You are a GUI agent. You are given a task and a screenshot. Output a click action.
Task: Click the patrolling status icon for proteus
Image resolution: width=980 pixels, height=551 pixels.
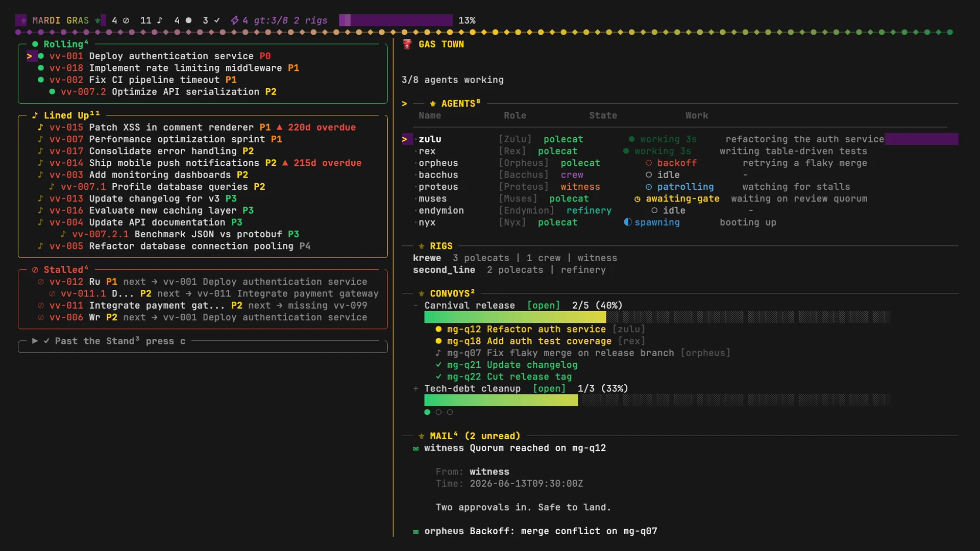tap(649, 187)
